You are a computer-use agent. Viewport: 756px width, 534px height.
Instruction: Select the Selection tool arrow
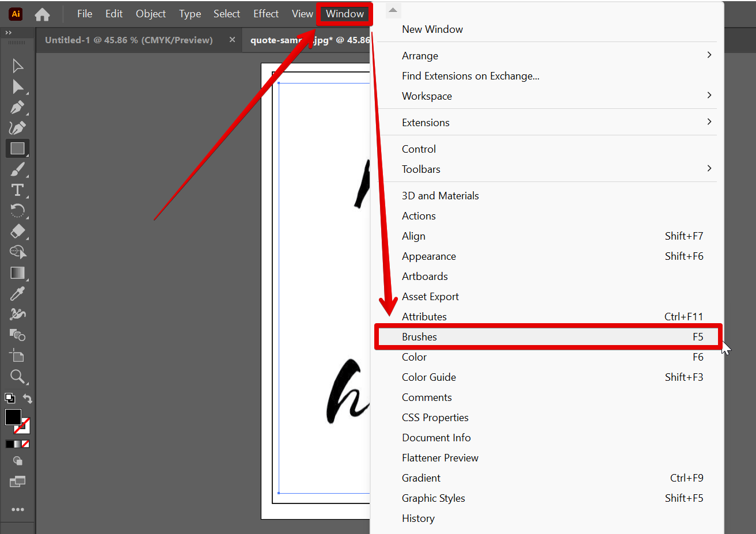17,66
